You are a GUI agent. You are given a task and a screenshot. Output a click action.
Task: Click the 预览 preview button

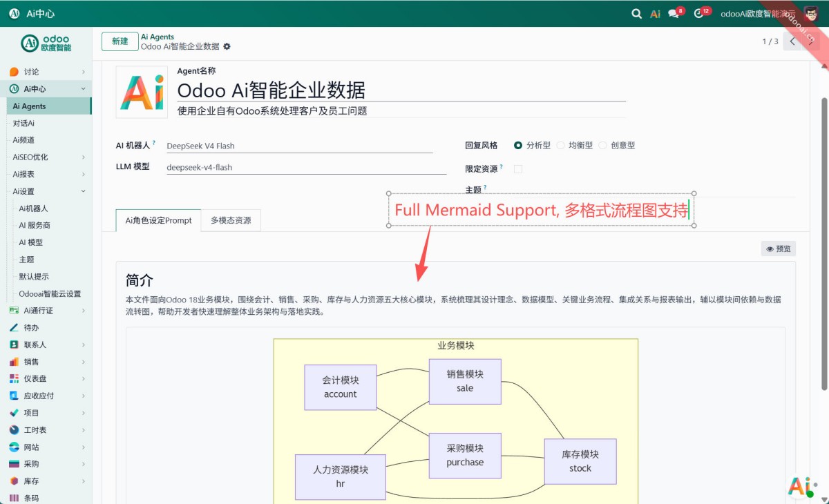point(778,249)
